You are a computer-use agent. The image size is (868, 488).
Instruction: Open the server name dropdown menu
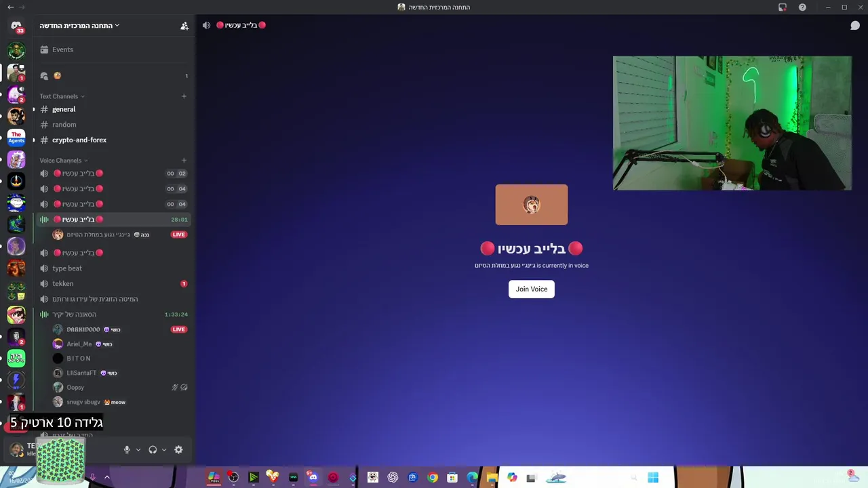click(x=79, y=26)
